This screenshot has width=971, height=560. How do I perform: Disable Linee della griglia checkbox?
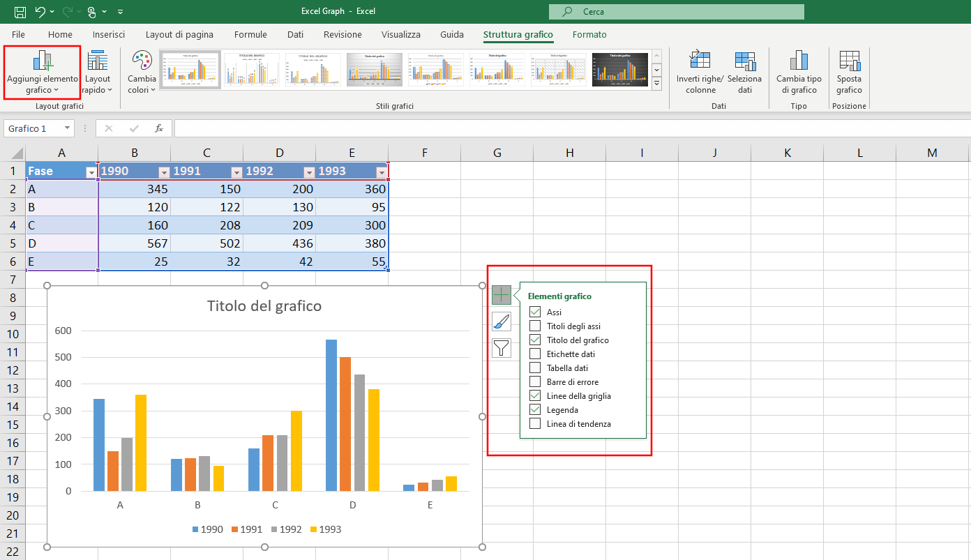pyautogui.click(x=535, y=395)
